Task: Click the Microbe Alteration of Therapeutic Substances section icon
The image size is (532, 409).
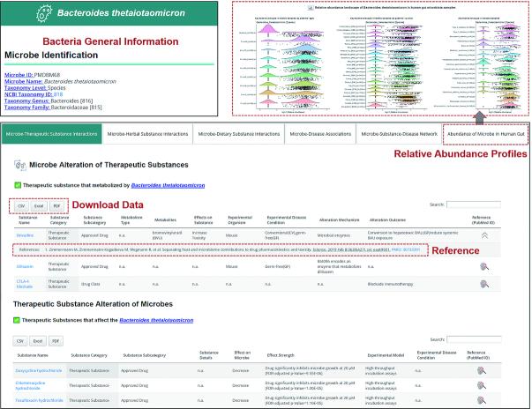Action: pos(20,166)
